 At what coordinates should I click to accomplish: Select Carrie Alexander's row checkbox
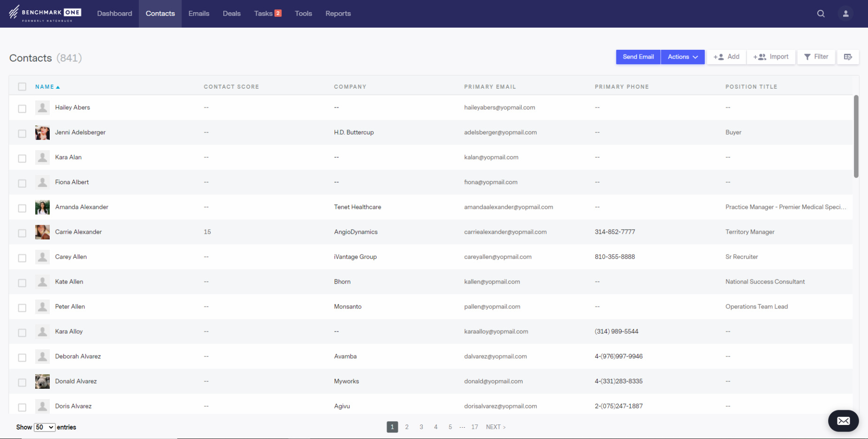(x=22, y=233)
